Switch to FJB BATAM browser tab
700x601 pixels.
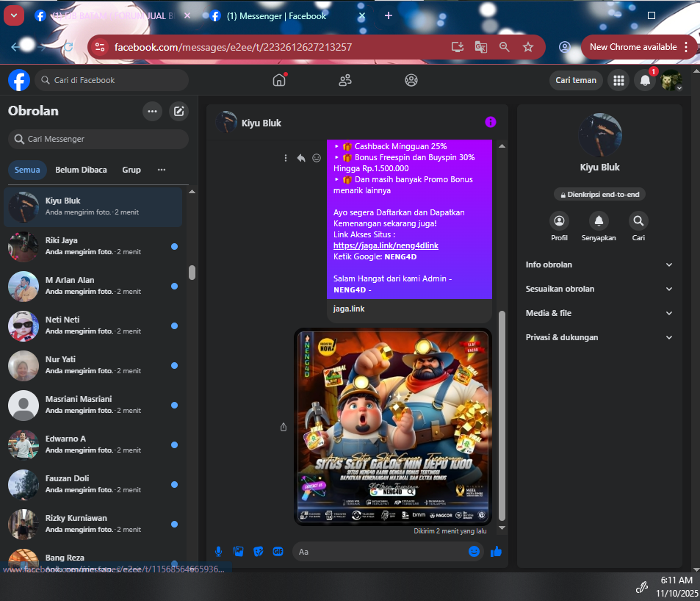pos(112,16)
